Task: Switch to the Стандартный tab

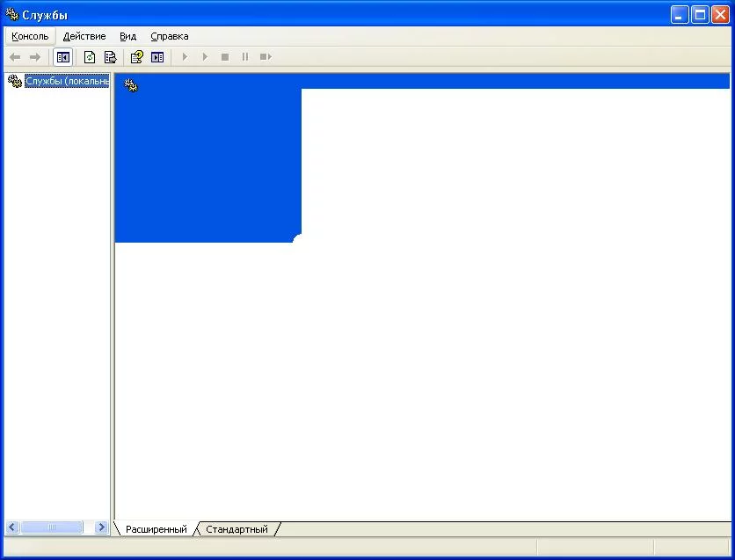Action: tap(237, 529)
